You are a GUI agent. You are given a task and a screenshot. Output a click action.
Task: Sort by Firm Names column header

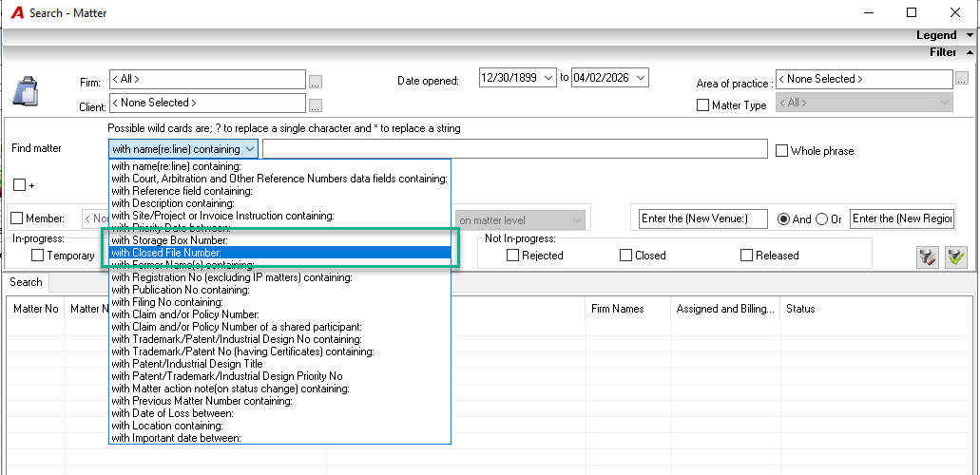point(628,309)
